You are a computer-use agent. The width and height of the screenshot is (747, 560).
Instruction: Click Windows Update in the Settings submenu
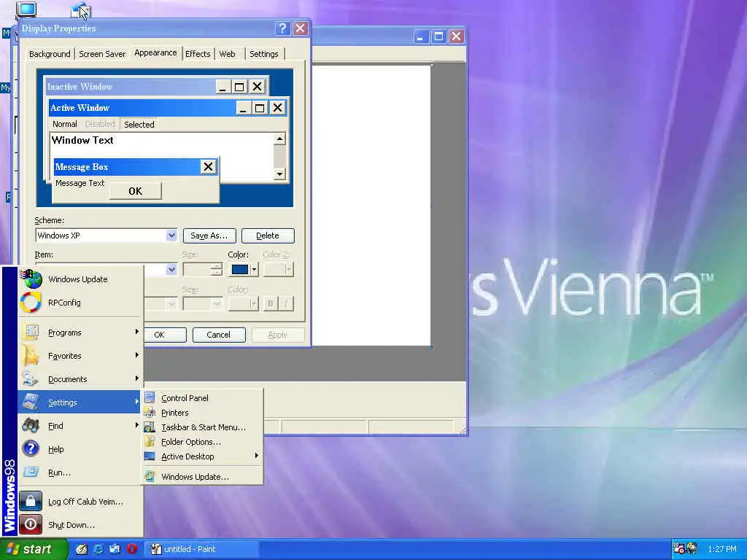click(x=203, y=477)
